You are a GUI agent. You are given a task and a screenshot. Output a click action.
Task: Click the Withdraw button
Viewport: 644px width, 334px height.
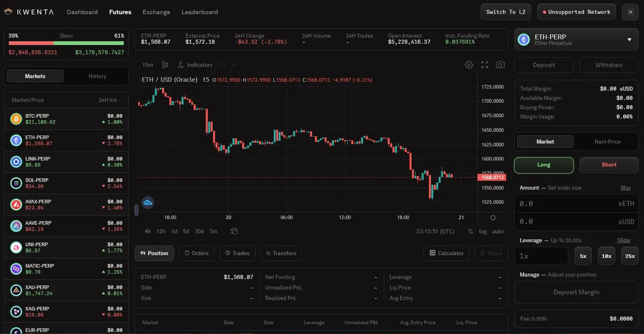tap(609, 65)
